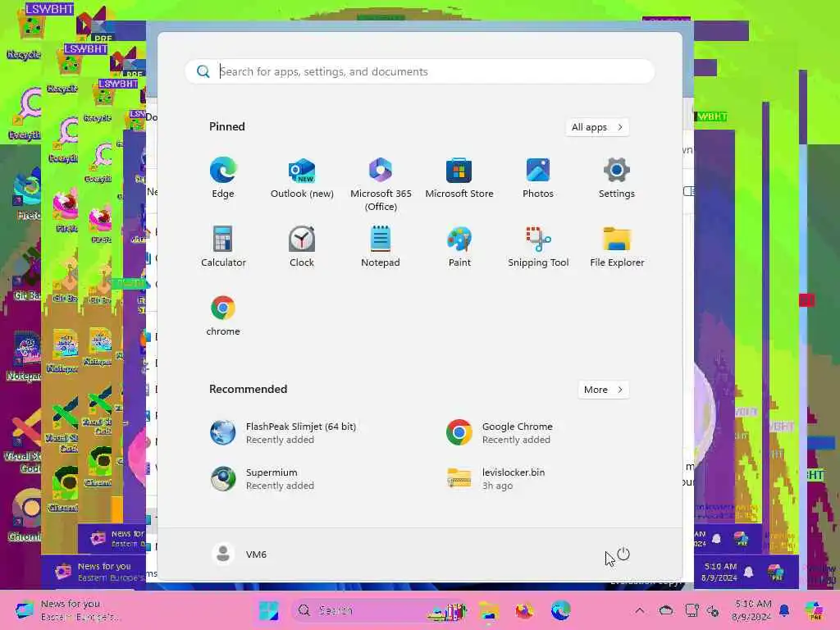Image resolution: width=840 pixels, height=630 pixels.
Task: Click the notification bell in tray
Action: coord(784,610)
